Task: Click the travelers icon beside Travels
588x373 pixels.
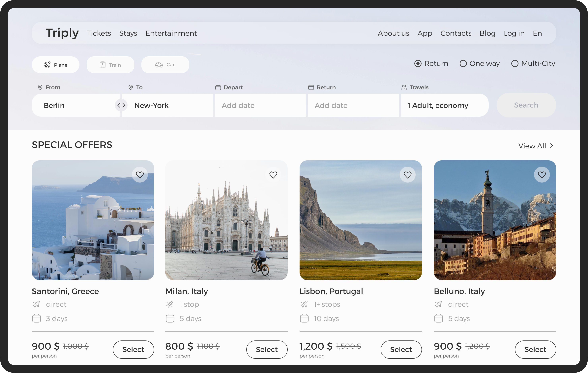Action: click(x=404, y=87)
